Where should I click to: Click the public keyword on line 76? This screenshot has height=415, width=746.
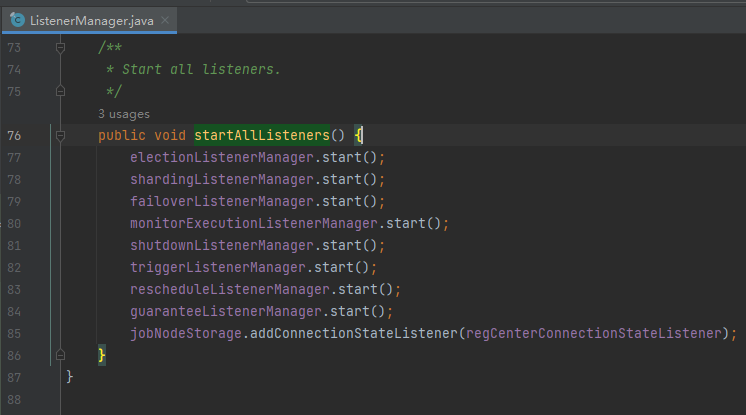coord(122,135)
